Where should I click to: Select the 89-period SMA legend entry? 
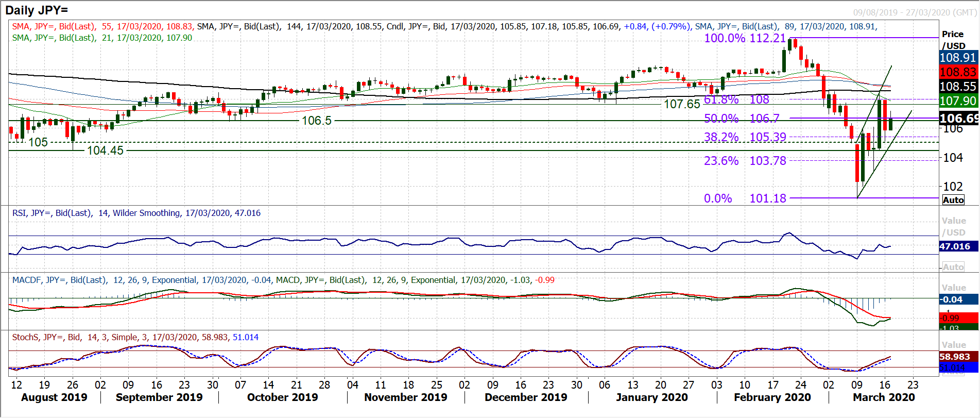786,26
